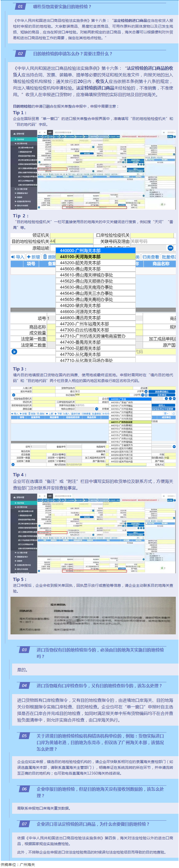179x868 pixels.
Task: Click 重新归类 in the Tip 3 screenshot toolbar
Action: pos(76,413)
